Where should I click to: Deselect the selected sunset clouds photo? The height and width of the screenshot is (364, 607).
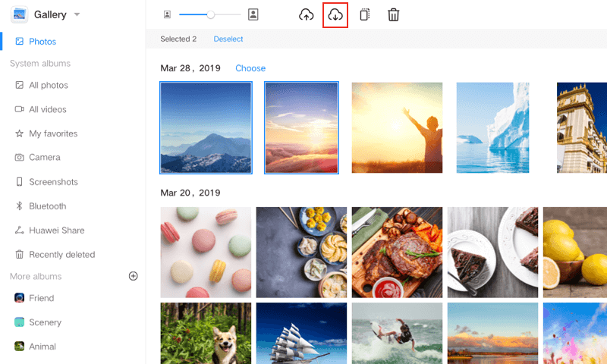click(301, 128)
